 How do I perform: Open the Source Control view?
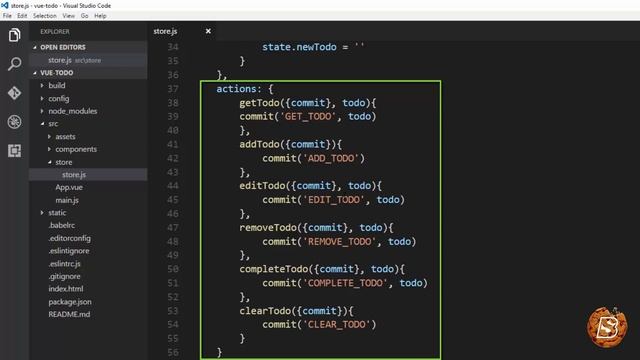pyautogui.click(x=14, y=93)
